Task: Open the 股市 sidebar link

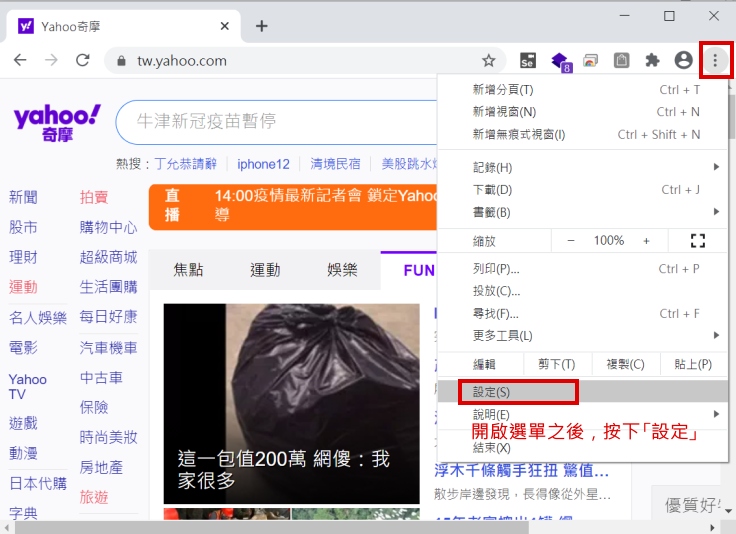Action: tap(23, 227)
